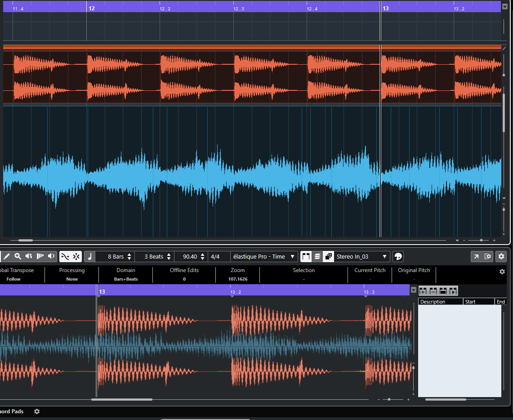This screenshot has width=513, height=420.
Task: Click sample editor horizontal zoom-in plus
Action: (x=408, y=399)
